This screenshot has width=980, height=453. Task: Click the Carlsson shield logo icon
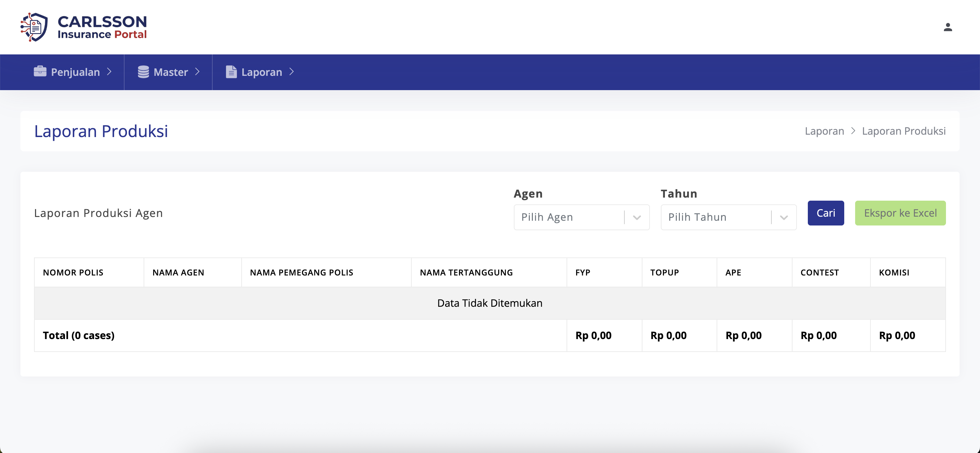tap(34, 27)
